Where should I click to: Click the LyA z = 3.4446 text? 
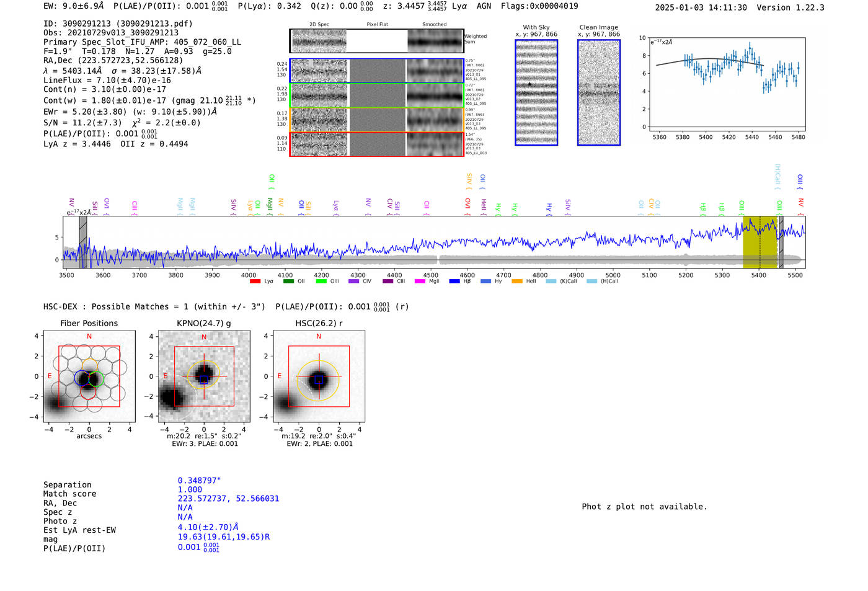coord(77,144)
